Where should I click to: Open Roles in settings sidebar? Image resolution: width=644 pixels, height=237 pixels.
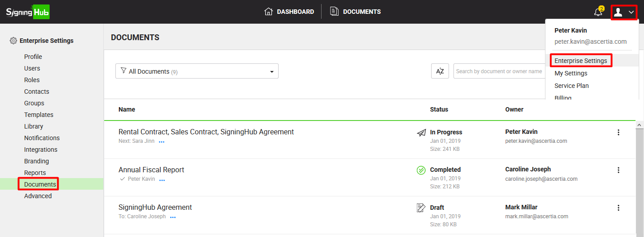(32, 80)
